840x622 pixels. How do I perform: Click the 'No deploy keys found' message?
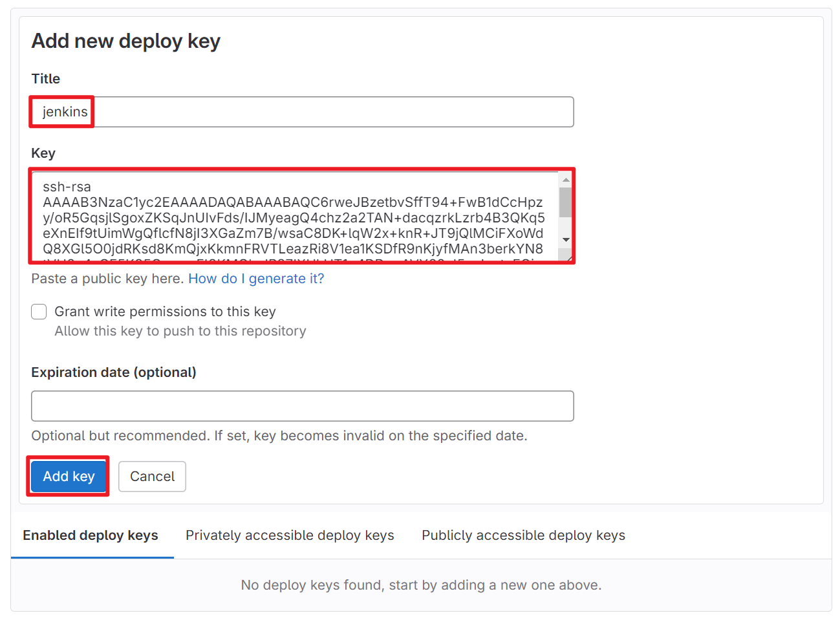(x=421, y=585)
